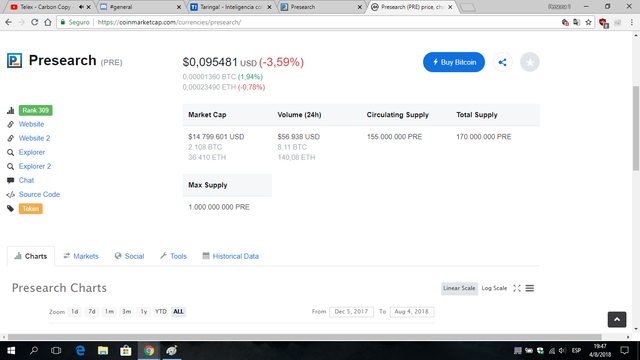640x360 pixels.
Task: Toggle the chart fullscreen icon
Action: [x=517, y=288]
